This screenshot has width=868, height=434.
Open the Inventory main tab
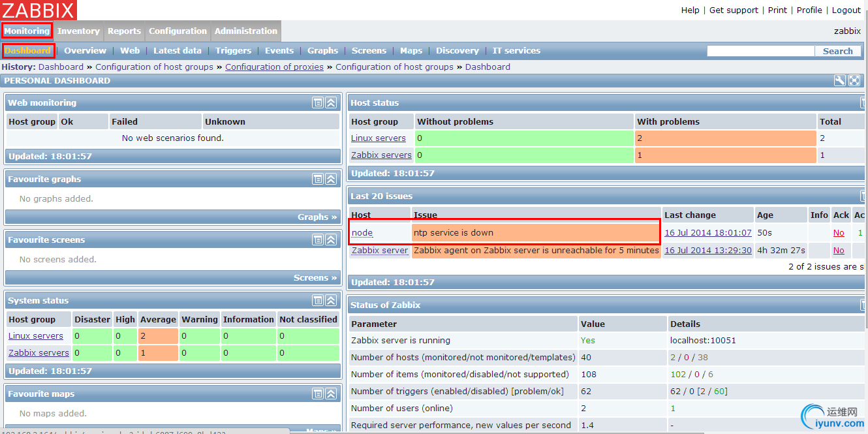tap(78, 31)
